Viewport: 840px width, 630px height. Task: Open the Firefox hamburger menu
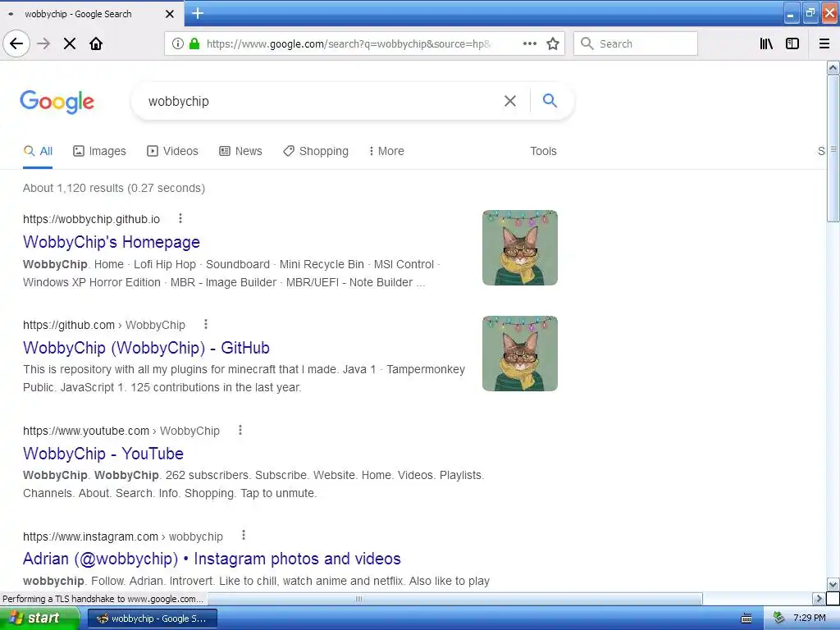(x=824, y=43)
